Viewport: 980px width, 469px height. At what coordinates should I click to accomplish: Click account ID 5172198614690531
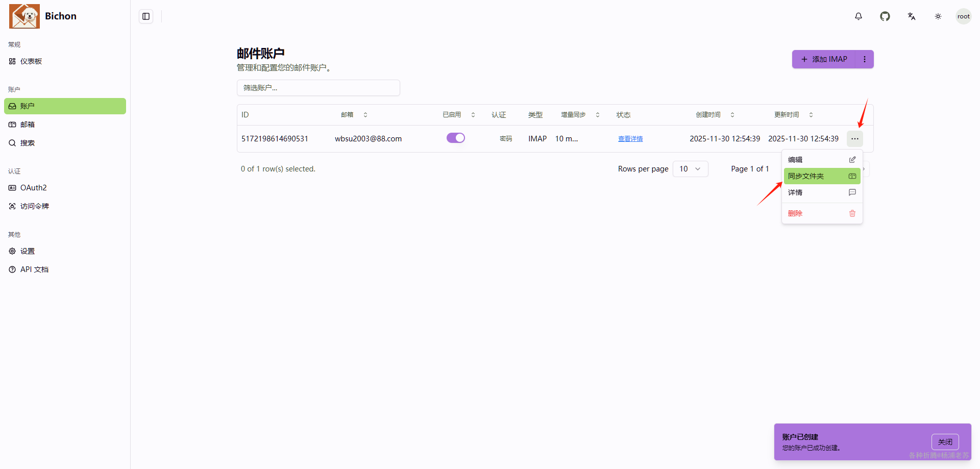275,139
